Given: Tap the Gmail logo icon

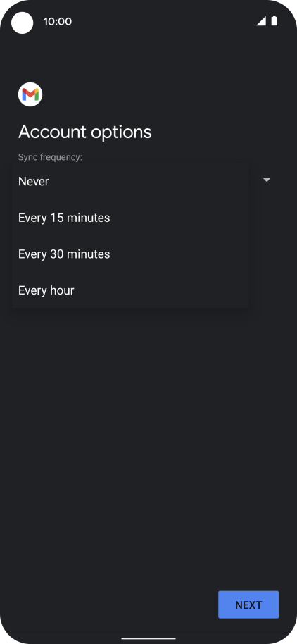Looking at the screenshot, I should pyautogui.click(x=30, y=94).
